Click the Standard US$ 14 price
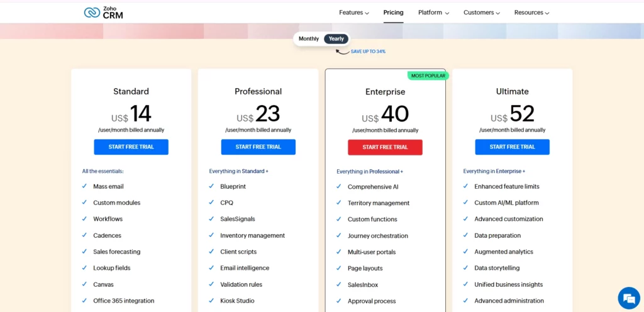The width and height of the screenshot is (644, 312). (x=131, y=114)
